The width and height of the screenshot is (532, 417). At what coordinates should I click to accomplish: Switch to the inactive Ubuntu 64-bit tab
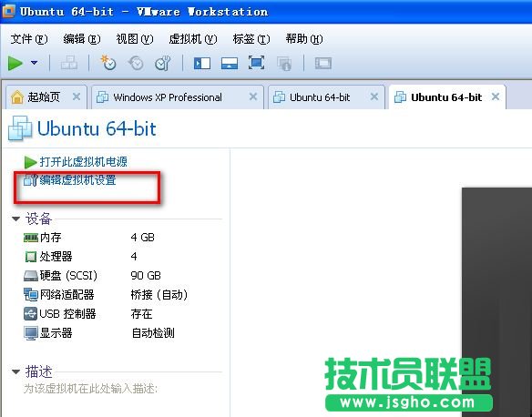coord(326,97)
